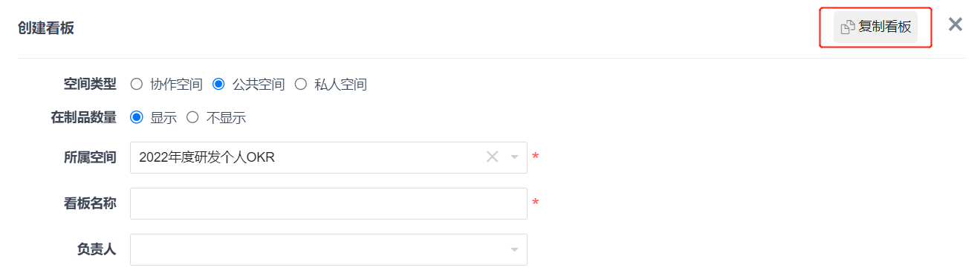Screen dimensions: 980x273
Task: Click the 看板名称 field label
Action: click(90, 203)
